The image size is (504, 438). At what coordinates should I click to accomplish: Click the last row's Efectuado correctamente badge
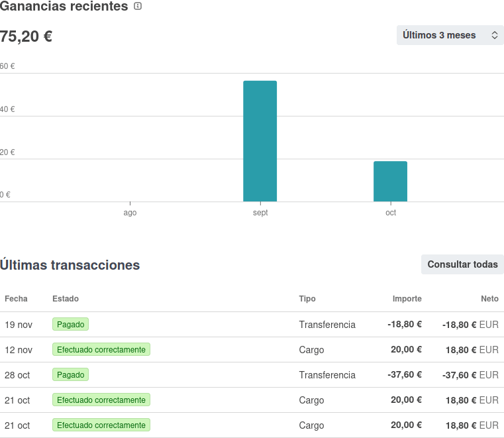[x=101, y=425]
